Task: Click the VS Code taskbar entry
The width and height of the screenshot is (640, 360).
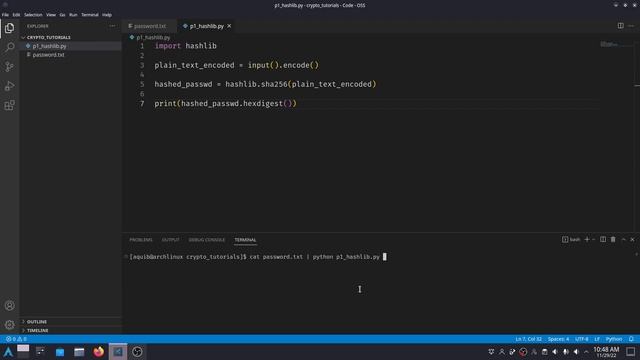Action: [x=118, y=352]
